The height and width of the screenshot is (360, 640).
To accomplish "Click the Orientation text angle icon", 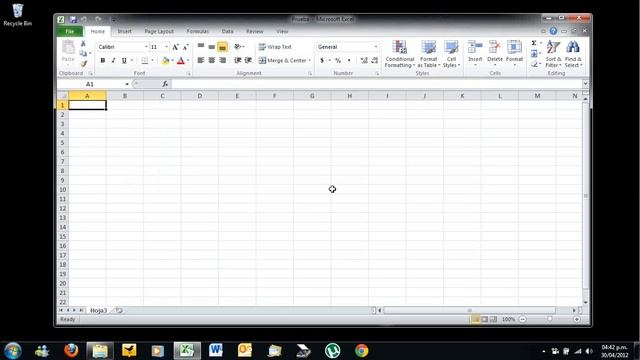I will (239, 47).
